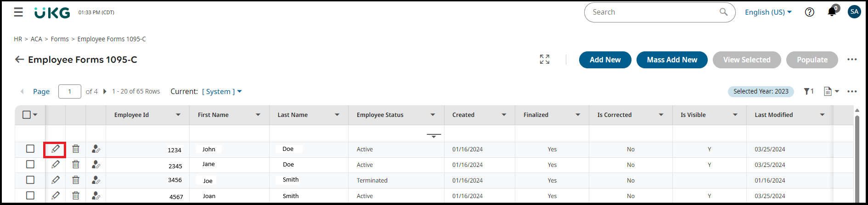Select the checkbox for Joan Smith's row
The height and width of the screenshot is (205, 868).
[30, 195]
